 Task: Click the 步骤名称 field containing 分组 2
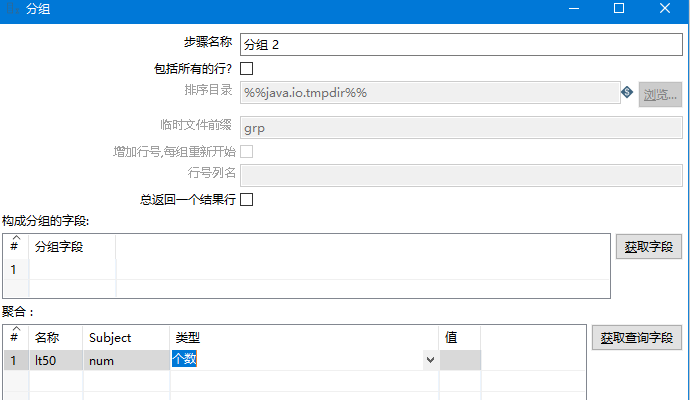[x=461, y=44]
